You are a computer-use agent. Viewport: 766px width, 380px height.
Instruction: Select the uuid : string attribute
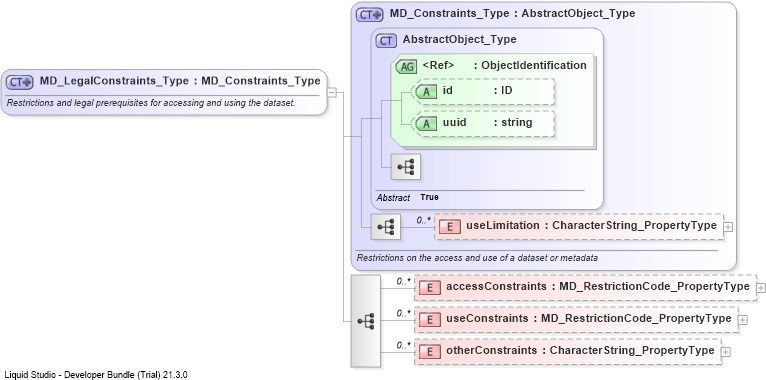[484, 124]
